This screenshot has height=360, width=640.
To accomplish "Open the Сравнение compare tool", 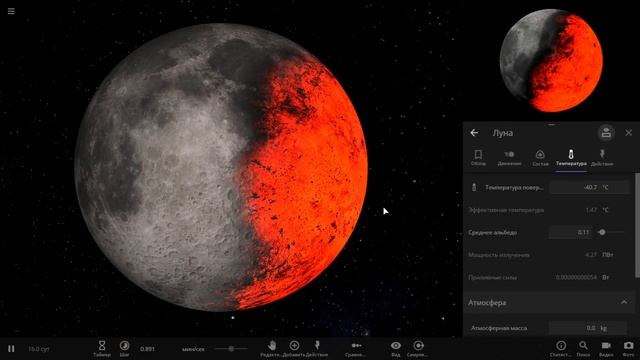I will pyautogui.click(x=356, y=349).
